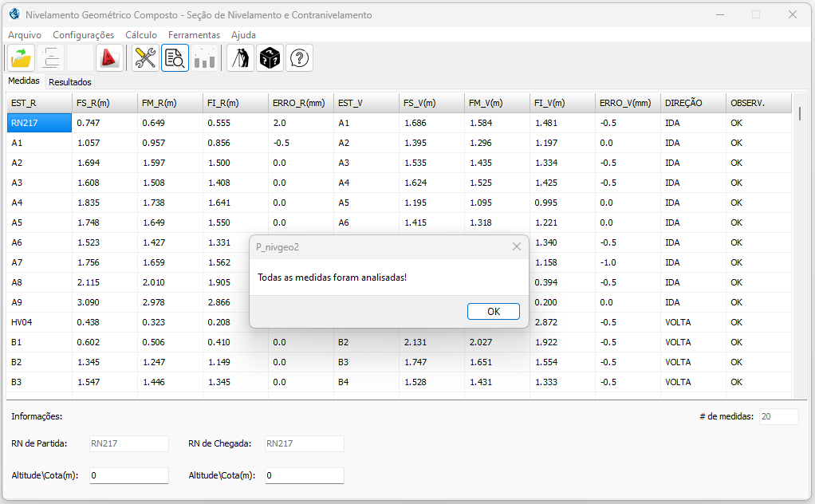Click the black dice toolbar icon
815x504 pixels.
(x=270, y=57)
